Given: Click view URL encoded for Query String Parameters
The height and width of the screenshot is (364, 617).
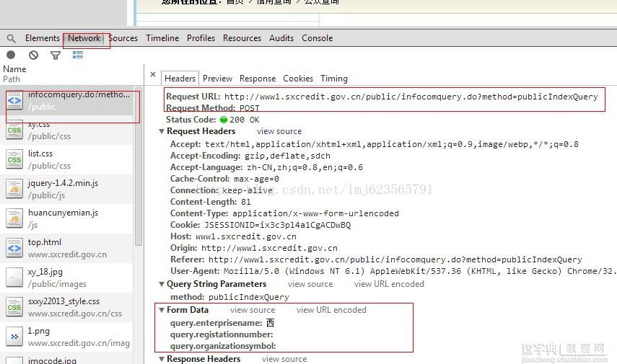Looking at the screenshot, I should 389,284.
